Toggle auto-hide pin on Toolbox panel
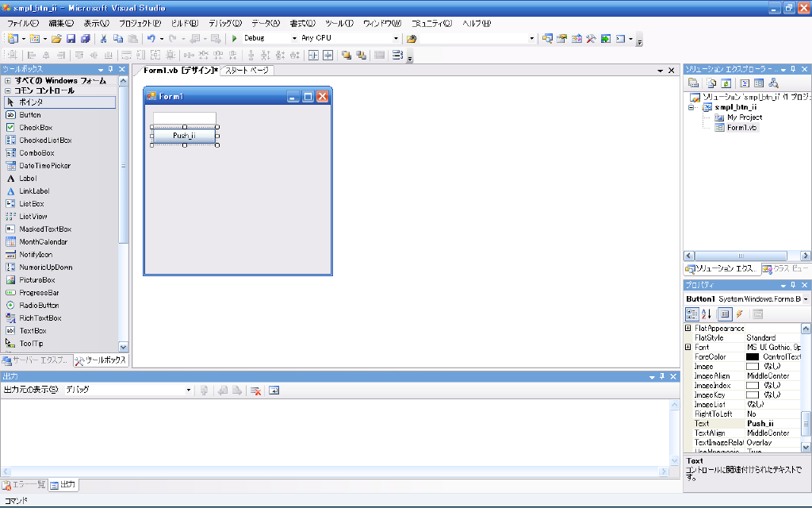This screenshot has height=508, width=812. [x=111, y=69]
